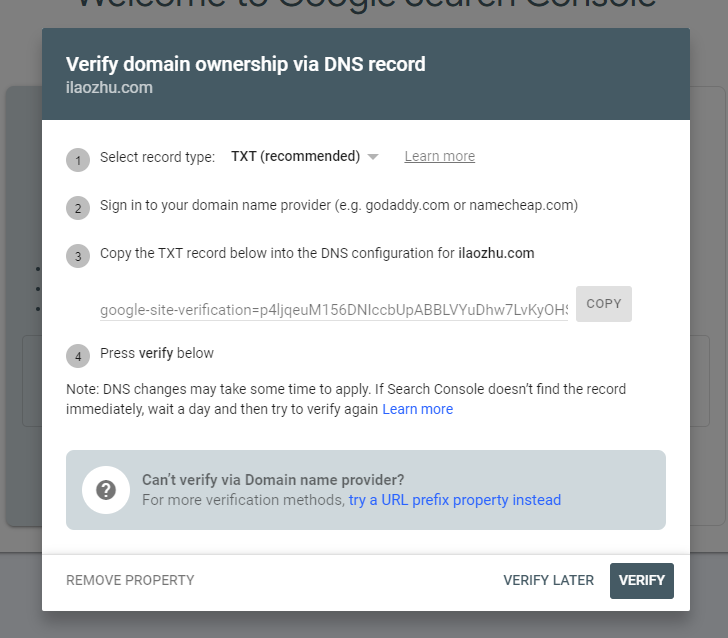Click the bold ilaozhu.com in step 3

496,253
